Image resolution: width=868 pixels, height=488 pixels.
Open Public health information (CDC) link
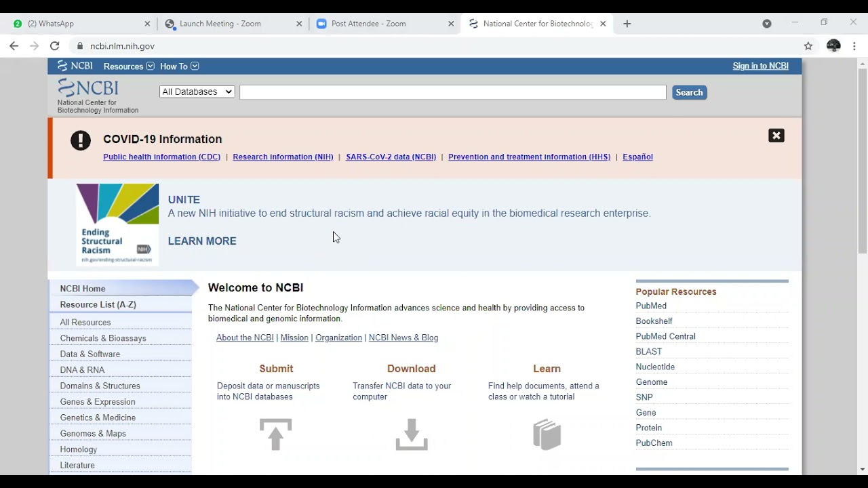[x=161, y=157]
